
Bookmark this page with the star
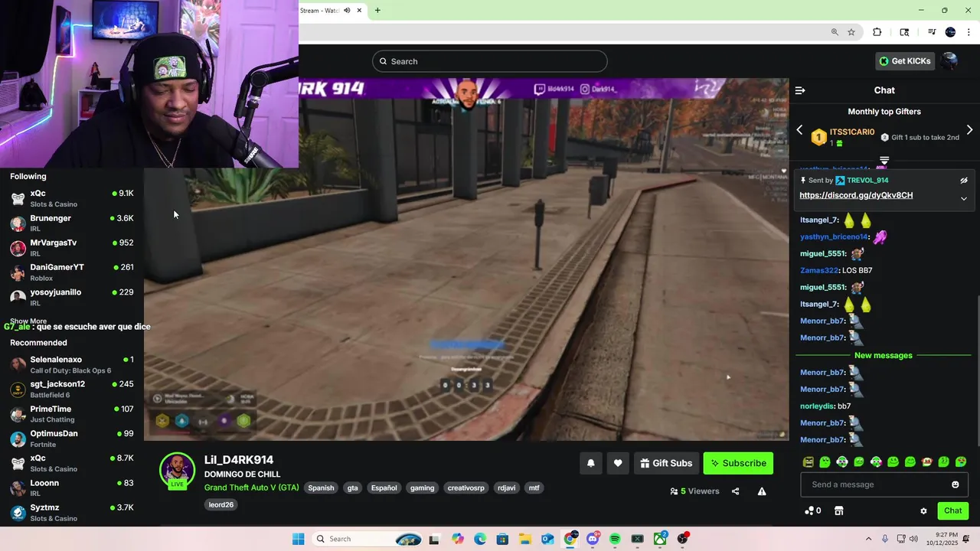click(x=851, y=32)
